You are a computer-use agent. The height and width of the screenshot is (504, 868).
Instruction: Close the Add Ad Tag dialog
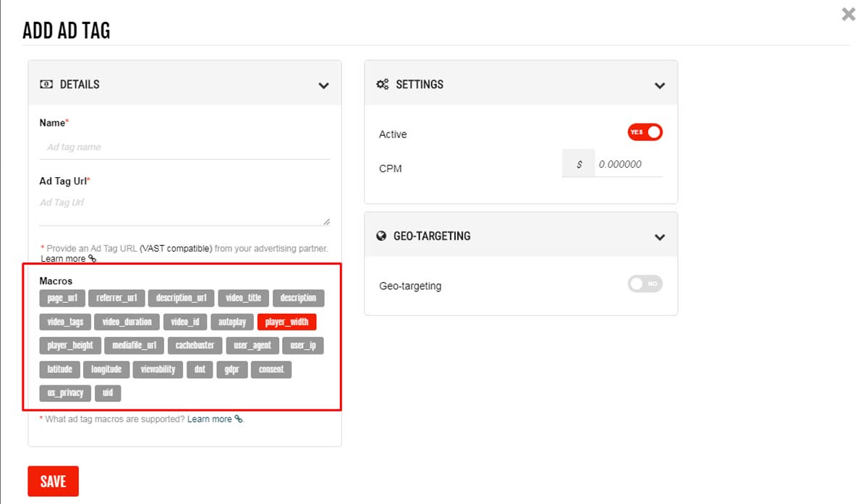[x=848, y=14]
